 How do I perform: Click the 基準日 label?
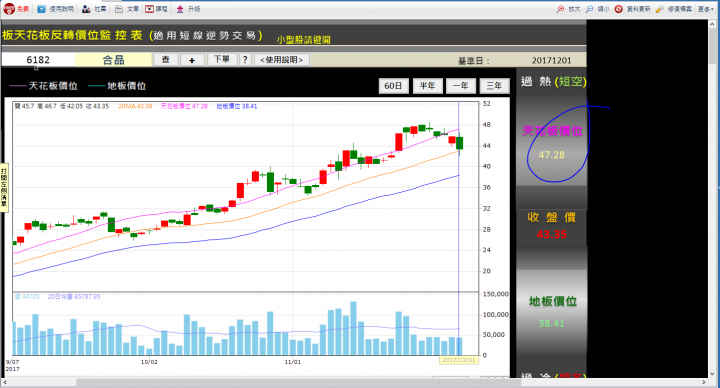[x=474, y=61]
